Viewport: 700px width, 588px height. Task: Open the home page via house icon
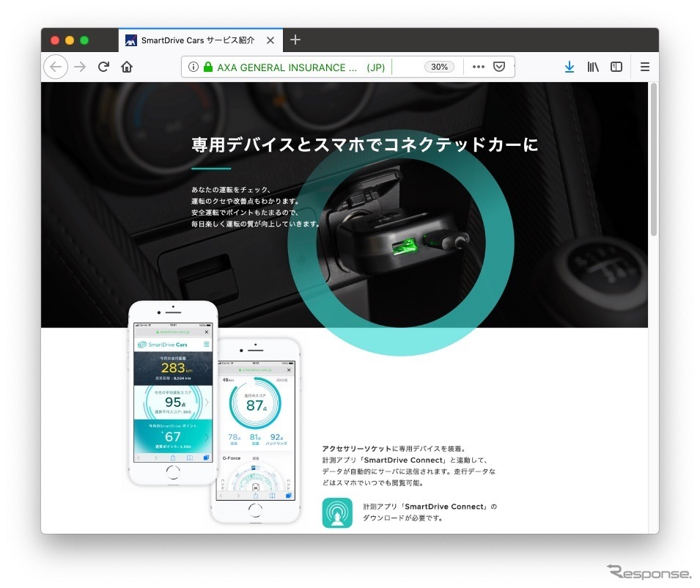tap(127, 67)
